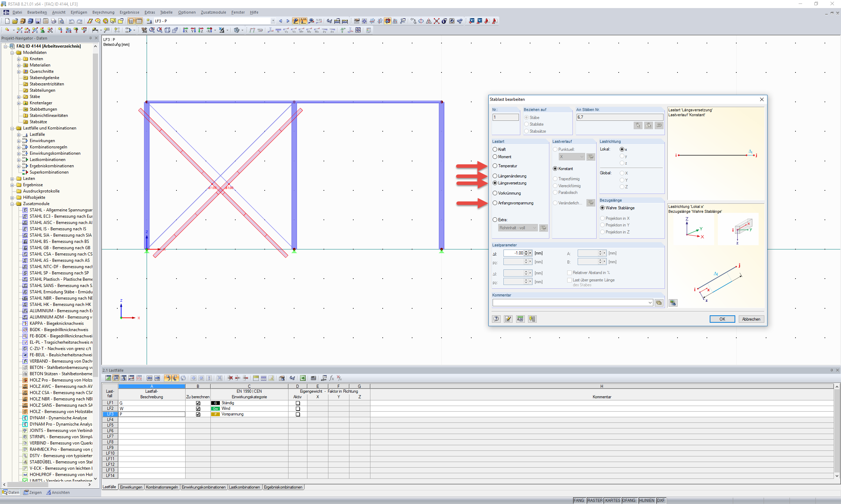Viewport: 841px width, 504px height.
Task: Click the yellow Vorspannung category swatch
Action: pyautogui.click(x=215, y=414)
